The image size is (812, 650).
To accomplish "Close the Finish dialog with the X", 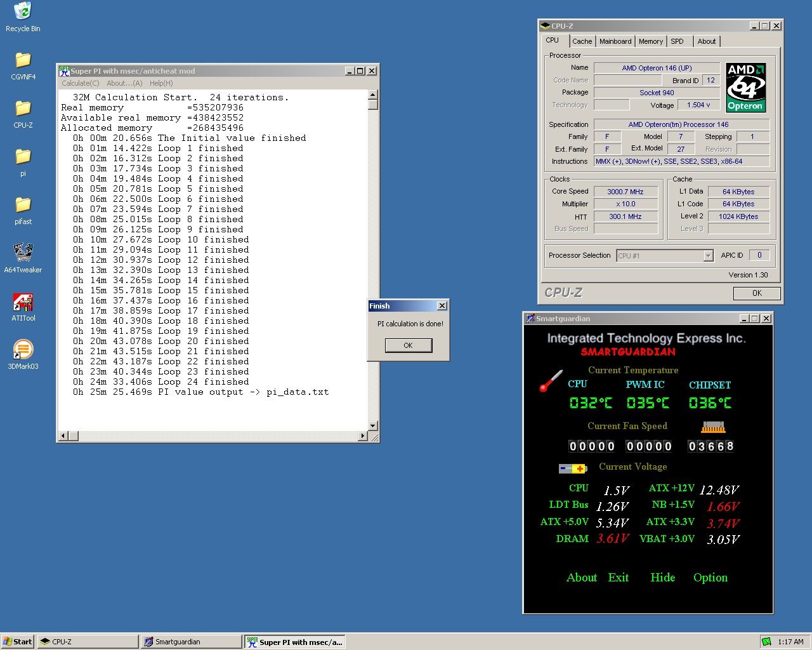I will 442,306.
